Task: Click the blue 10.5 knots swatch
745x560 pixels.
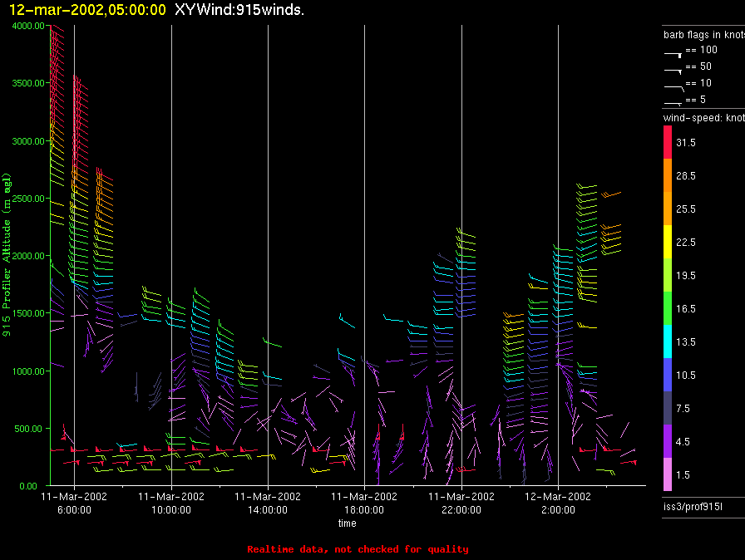Action: [x=668, y=375]
